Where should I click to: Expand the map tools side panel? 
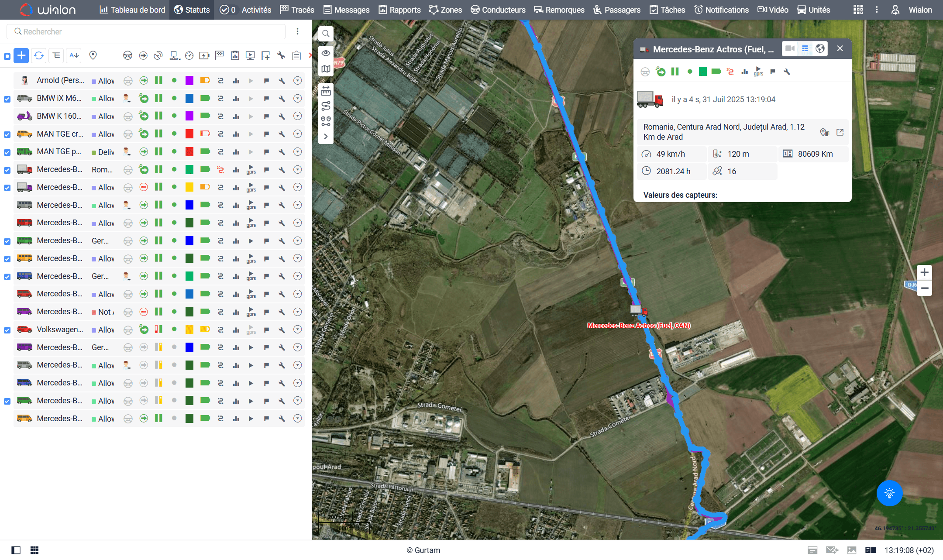326,136
